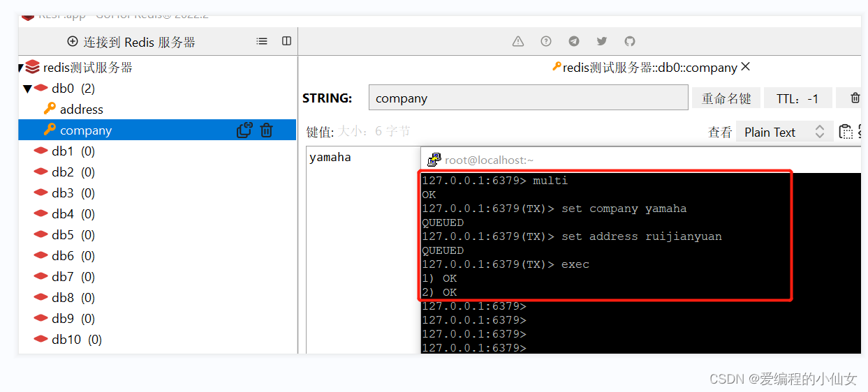Click the 'exec' command line in terminal
Image resolution: width=868 pixels, height=392 pixels.
(x=506, y=264)
